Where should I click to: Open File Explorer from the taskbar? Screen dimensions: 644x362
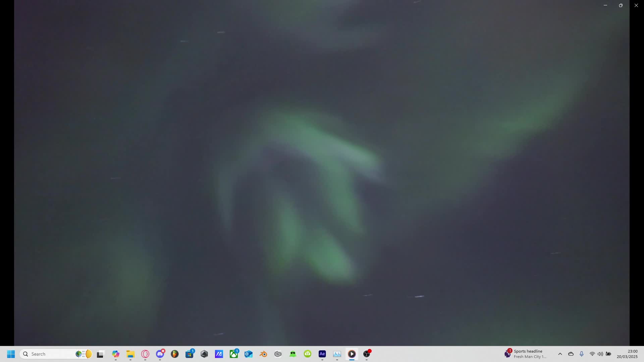pyautogui.click(x=130, y=354)
